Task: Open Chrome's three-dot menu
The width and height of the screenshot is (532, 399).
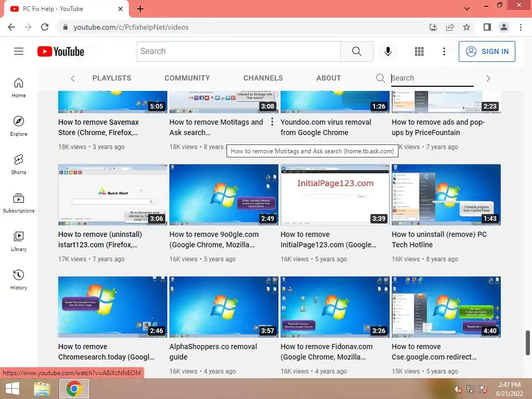Action: click(x=521, y=27)
